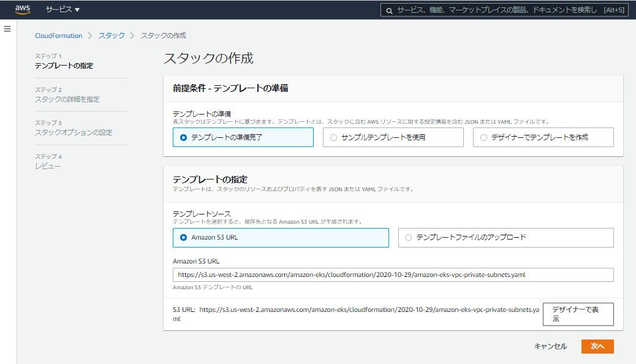Select step 4 レビュー
Image resolution: width=636 pixels, height=364 pixels.
[x=48, y=167]
